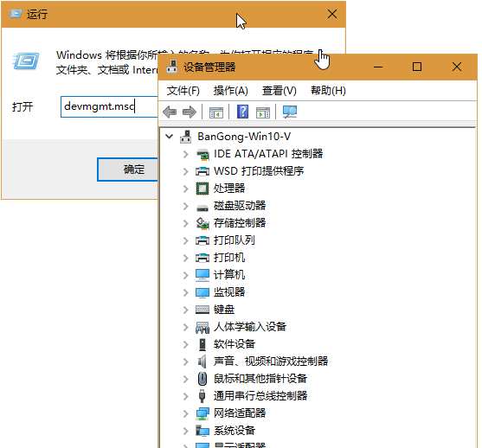This screenshot has height=448, width=482.
Task: Click the human interface devices icon
Action: 202,328
